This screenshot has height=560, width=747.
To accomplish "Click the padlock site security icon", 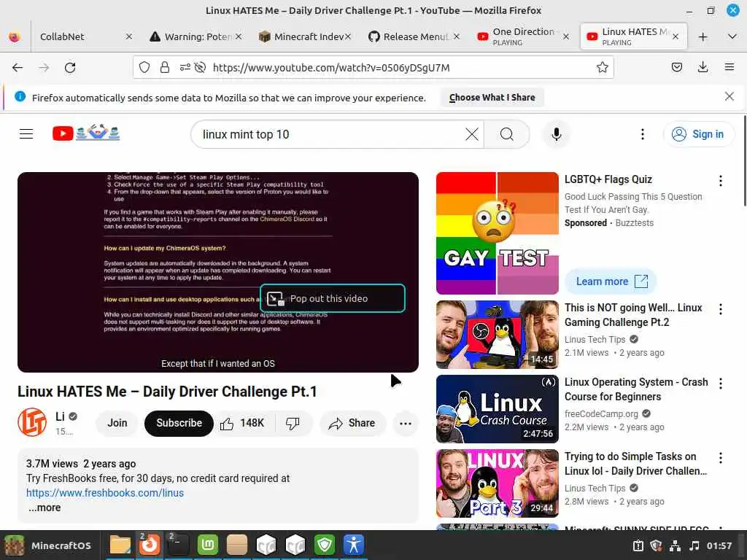I will (x=165, y=68).
